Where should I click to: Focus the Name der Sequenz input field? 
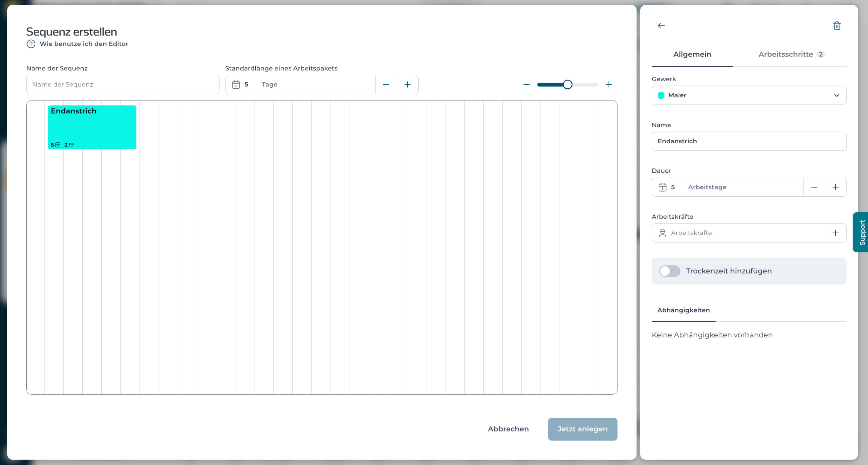coord(123,84)
